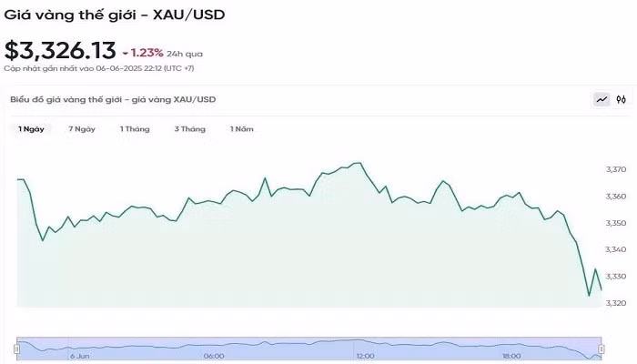
Task: Click the $3,326.13 current gold price
Action: pyautogui.click(x=58, y=50)
